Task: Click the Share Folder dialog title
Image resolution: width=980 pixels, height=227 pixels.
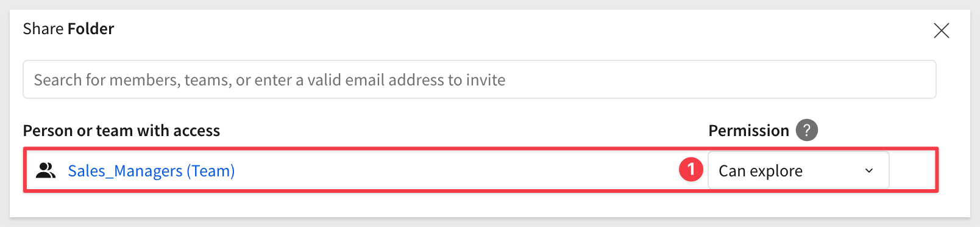Action: [x=68, y=29]
